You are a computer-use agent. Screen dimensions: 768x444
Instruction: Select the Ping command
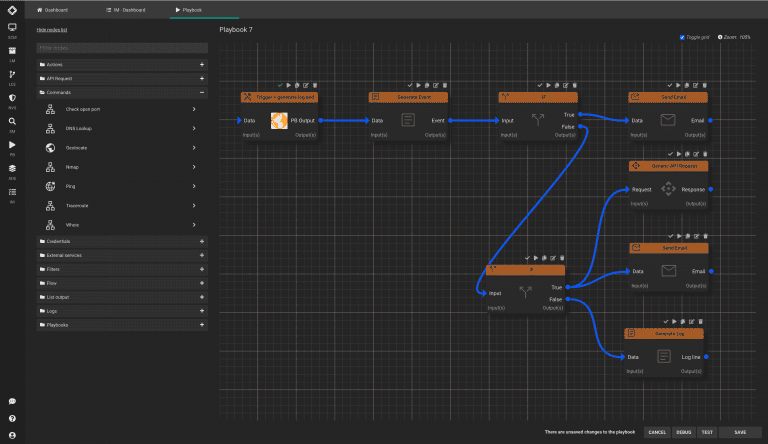pos(122,186)
